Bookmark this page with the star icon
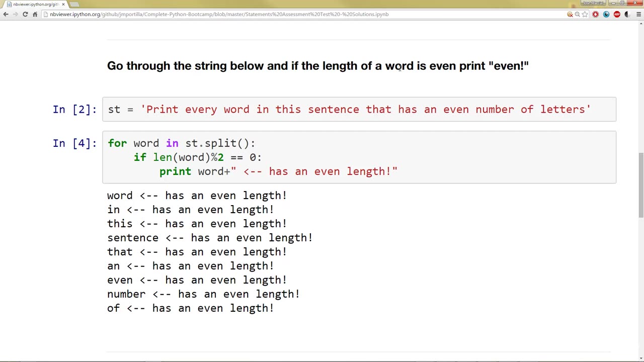This screenshot has height=362, width=644. pyautogui.click(x=585, y=14)
